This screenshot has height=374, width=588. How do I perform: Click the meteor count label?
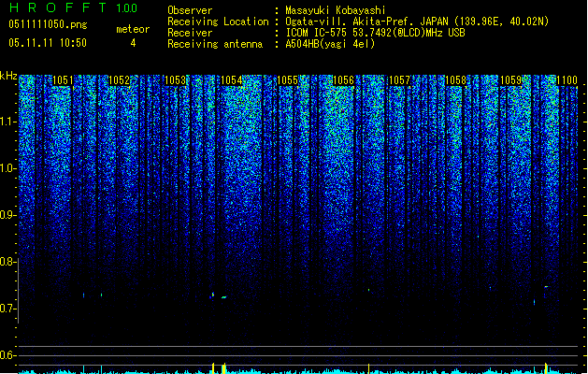tap(133, 29)
